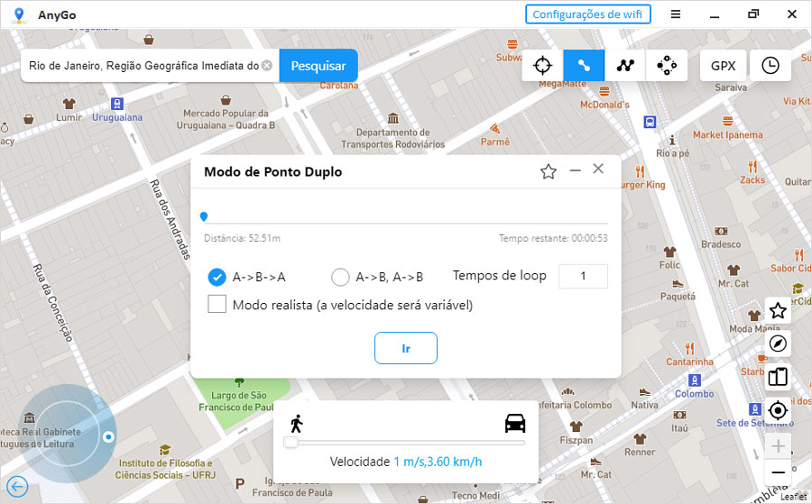This screenshot has height=504, width=812.
Task: Click the Distância: 52.51m text
Action: [x=242, y=238]
